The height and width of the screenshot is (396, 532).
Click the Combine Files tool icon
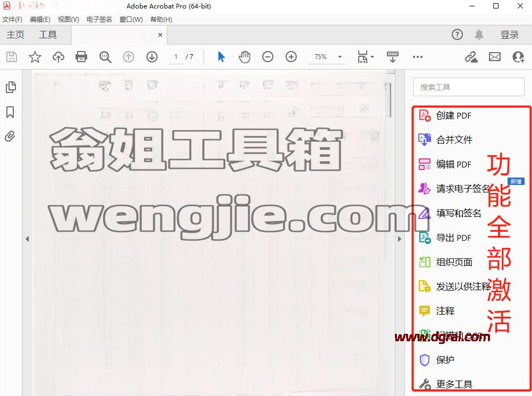pos(425,139)
